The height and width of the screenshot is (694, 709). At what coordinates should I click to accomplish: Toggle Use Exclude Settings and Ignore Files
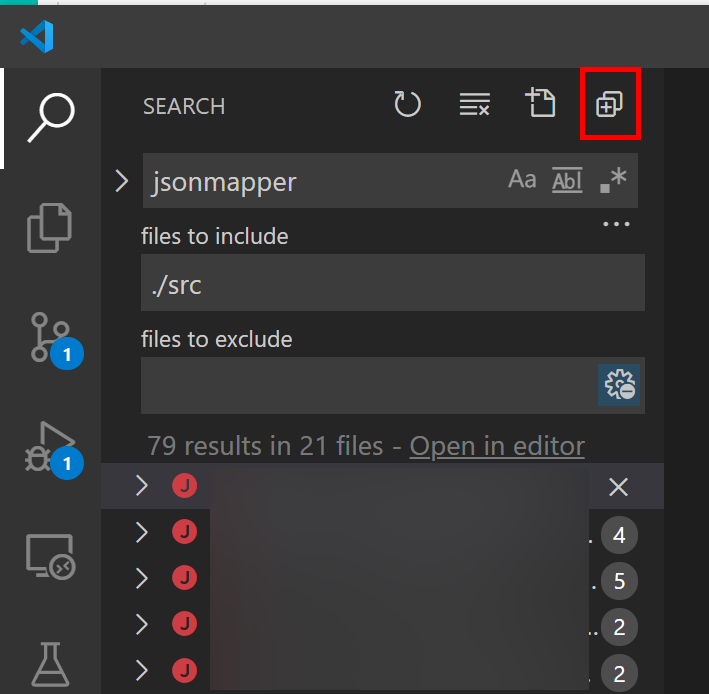(x=619, y=385)
